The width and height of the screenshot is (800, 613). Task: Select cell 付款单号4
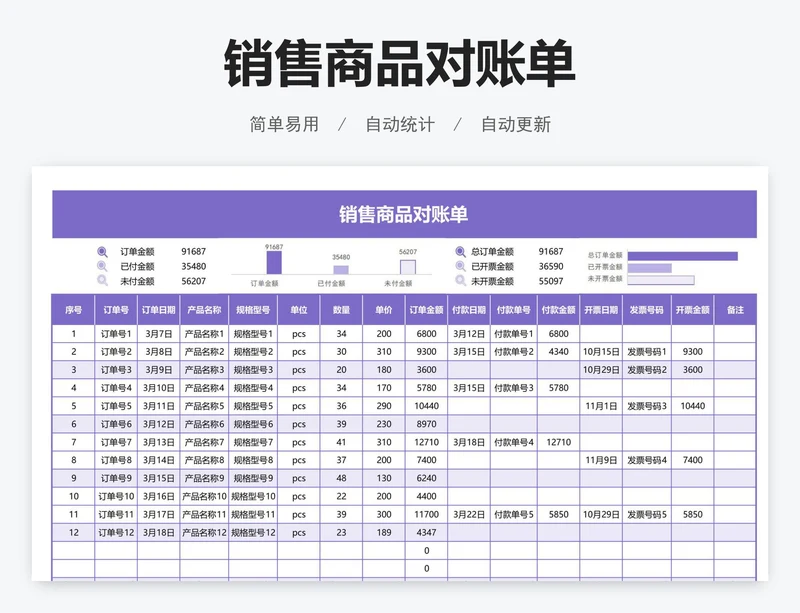coord(514,442)
